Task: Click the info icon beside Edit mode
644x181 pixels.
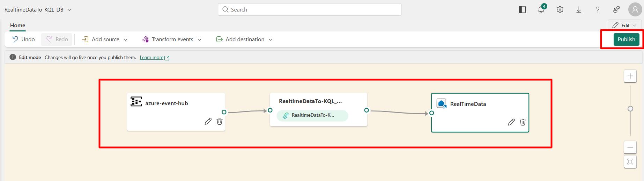Action: pyautogui.click(x=13, y=57)
